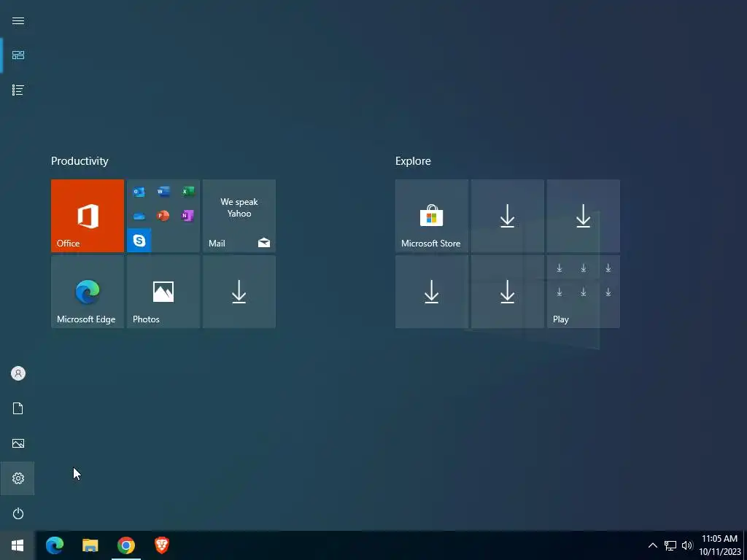Open Edge from the taskbar
The image size is (747, 560).
[x=54, y=545]
